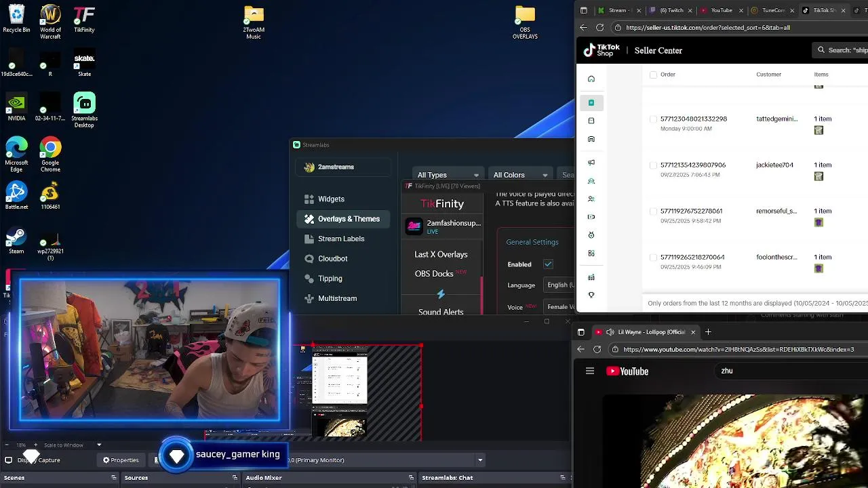Zoom in OBS preview with plus button
Screen dimensions: 868x488
pos(37,445)
